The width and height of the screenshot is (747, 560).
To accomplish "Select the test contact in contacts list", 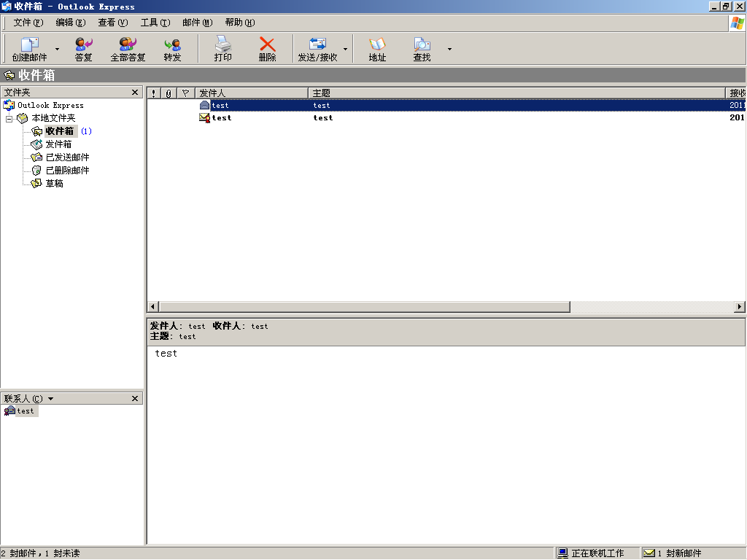I will point(26,411).
